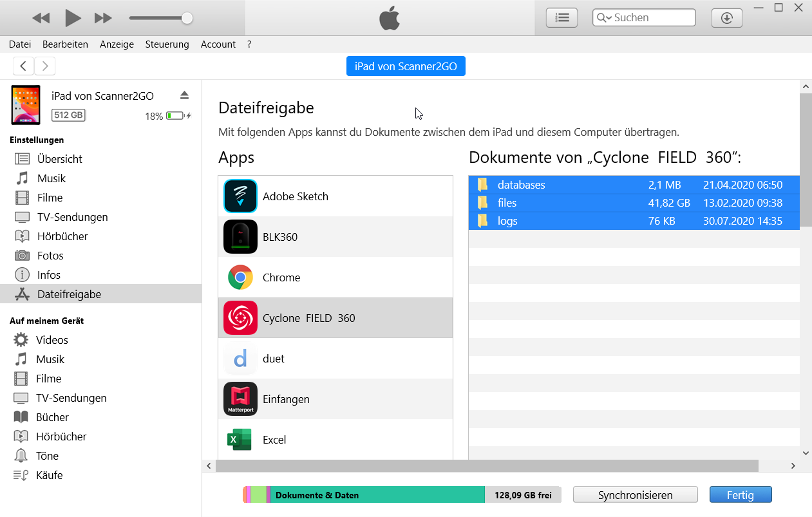
Task: Select the Cyclone FIELD 360 app icon
Action: [240, 318]
